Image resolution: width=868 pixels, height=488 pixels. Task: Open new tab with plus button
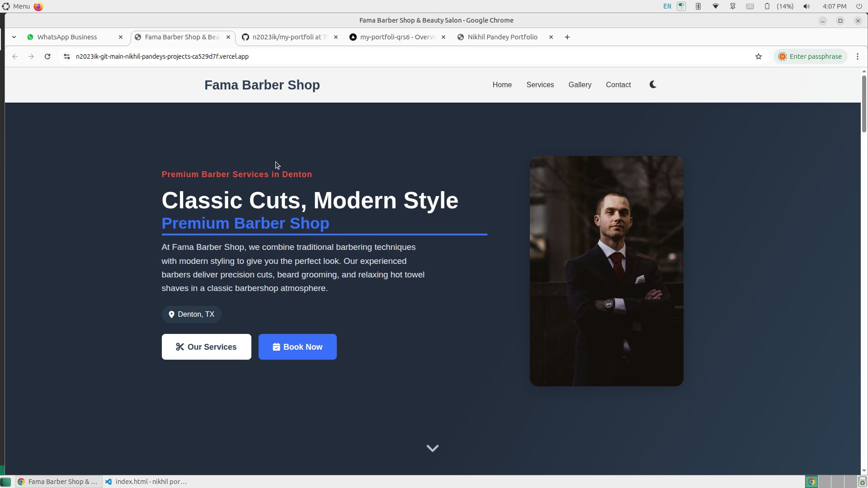tap(567, 37)
